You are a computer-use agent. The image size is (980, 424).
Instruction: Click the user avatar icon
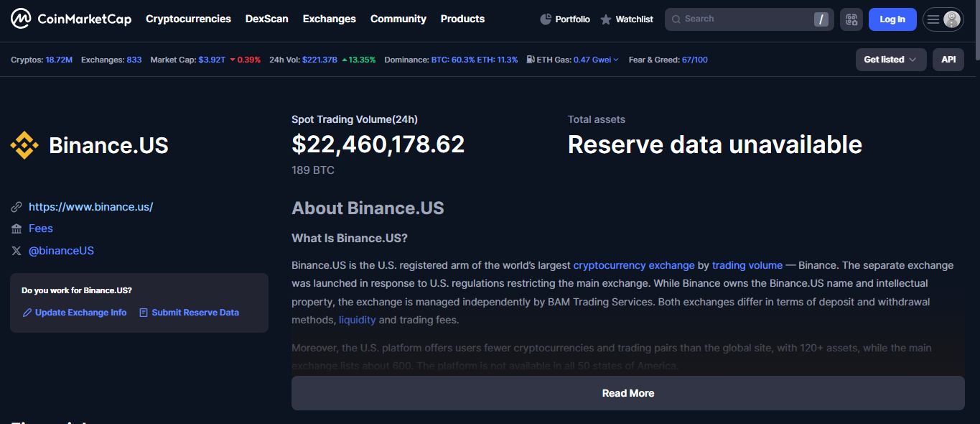(952, 19)
